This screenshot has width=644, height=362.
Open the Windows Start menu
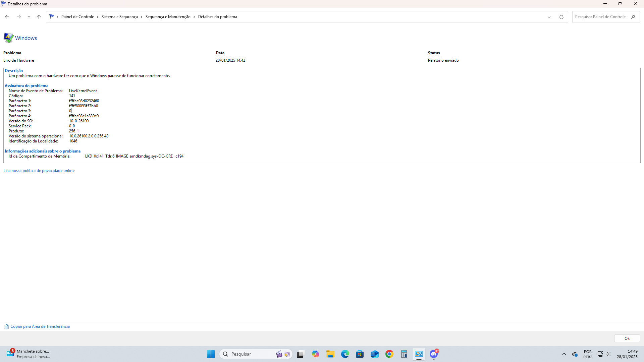[x=211, y=354]
